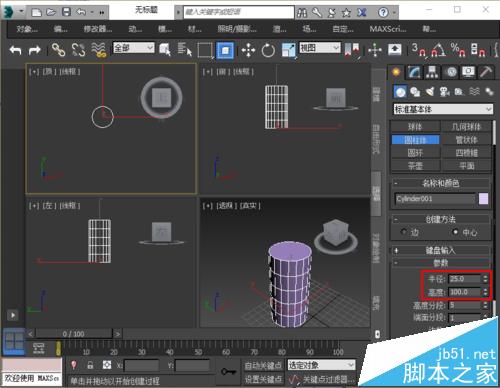Screen dimensions: 500x388
Task: Toggle the 3D Snaps button
Action: pos(419,50)
